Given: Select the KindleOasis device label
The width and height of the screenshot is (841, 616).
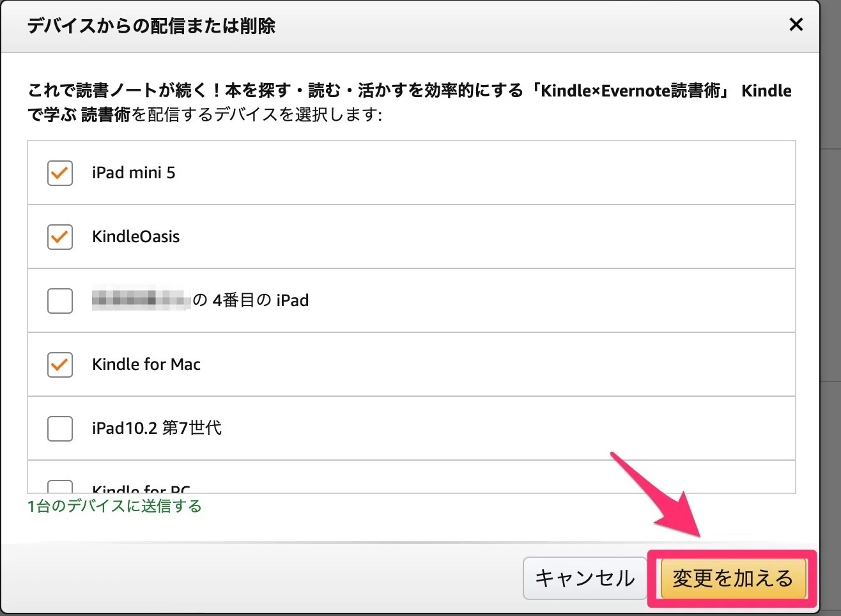Looking at the screenshot, I should (x=136, y=236).
